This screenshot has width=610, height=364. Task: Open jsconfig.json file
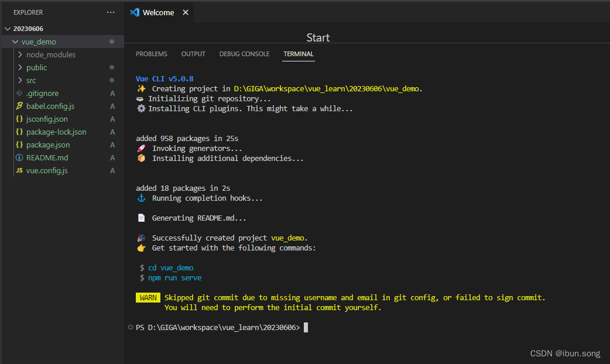pos(47,119)
